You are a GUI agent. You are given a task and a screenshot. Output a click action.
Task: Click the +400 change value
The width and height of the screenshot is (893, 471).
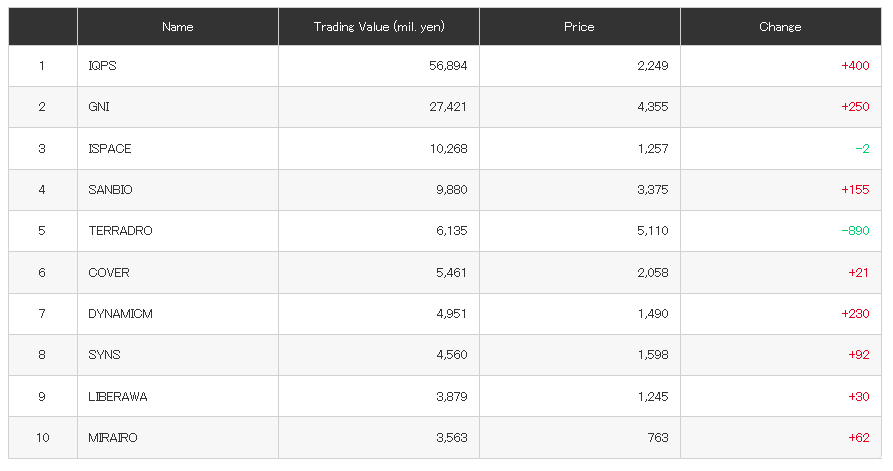point(855,66)
